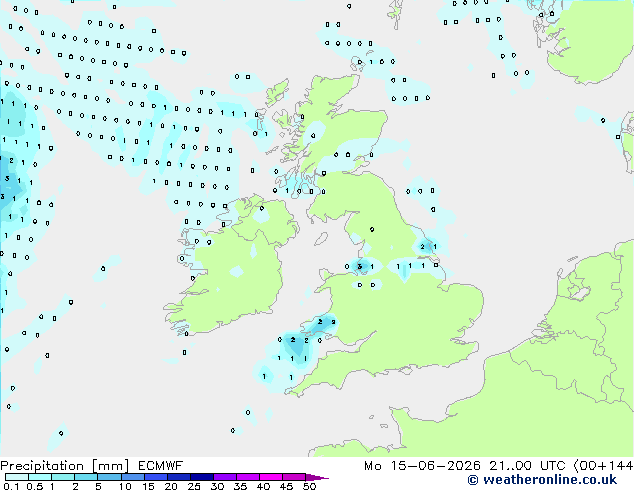The image size is (634, 490).
Task: Click the "30" legend scale label
Action: (217, 486)
